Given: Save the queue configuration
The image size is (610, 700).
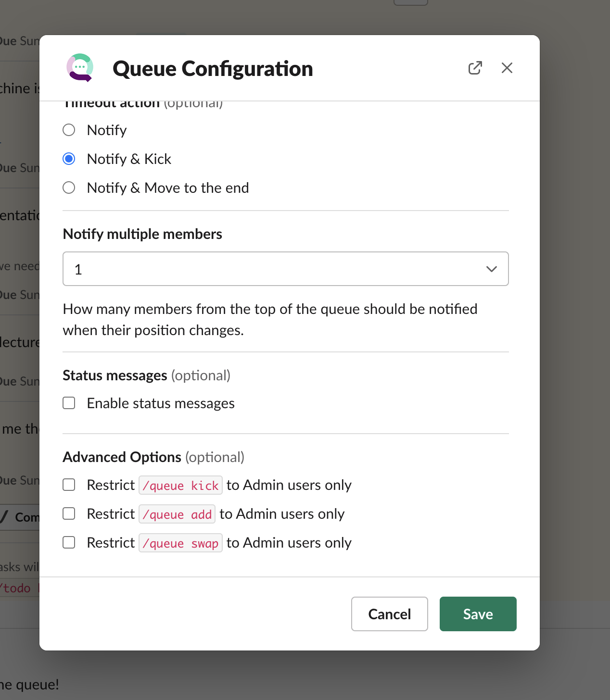Looking at the screenshot, I should tap(478, 614).
